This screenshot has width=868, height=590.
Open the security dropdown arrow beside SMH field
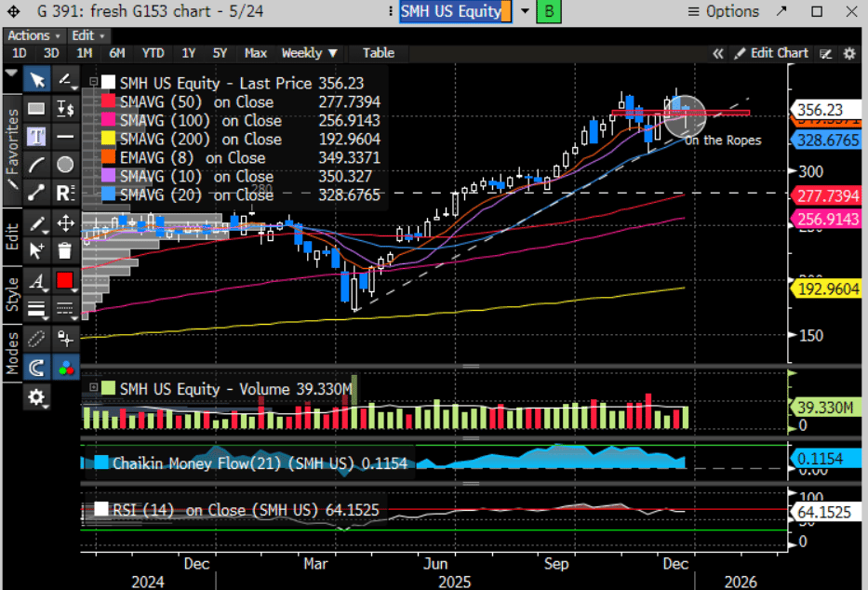tap(525, 11)
